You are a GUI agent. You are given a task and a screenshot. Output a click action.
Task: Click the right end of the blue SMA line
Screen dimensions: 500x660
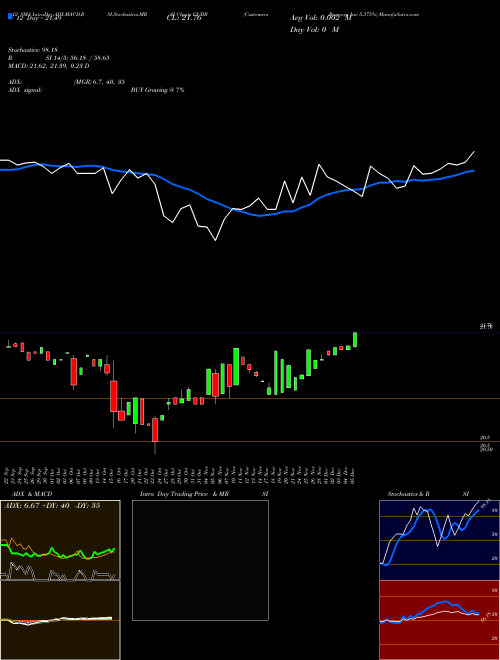pyautogui.click(x=473, y=170)
